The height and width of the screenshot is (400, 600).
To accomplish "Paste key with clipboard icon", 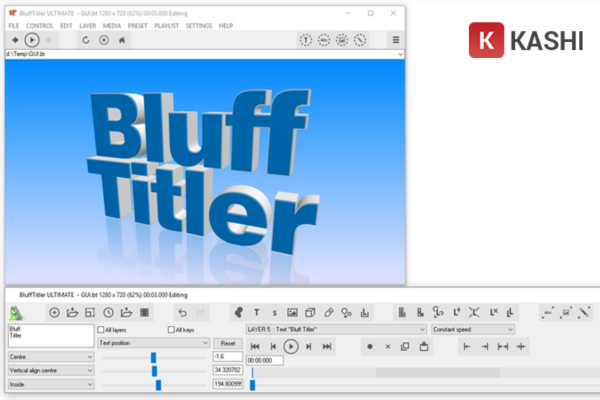I will tap(424, 347).
